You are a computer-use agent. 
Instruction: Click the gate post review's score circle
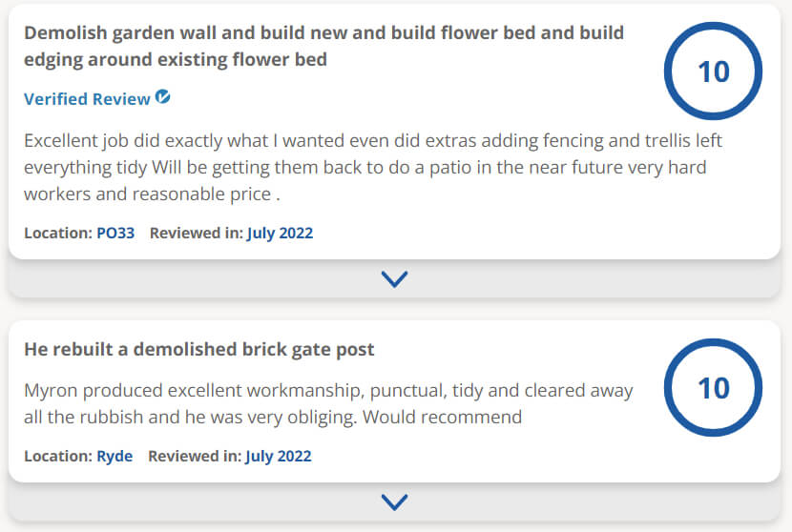[x=713, y=388]
